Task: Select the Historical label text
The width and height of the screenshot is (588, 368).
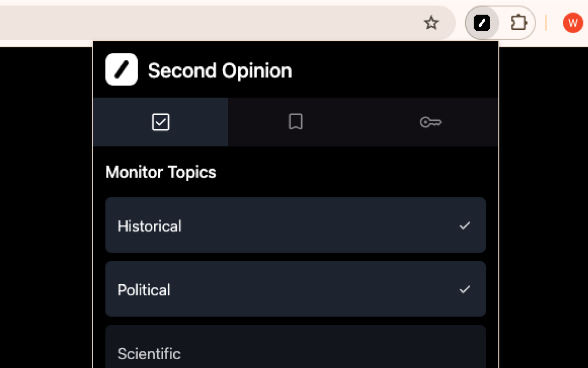Action: (149, 226)
